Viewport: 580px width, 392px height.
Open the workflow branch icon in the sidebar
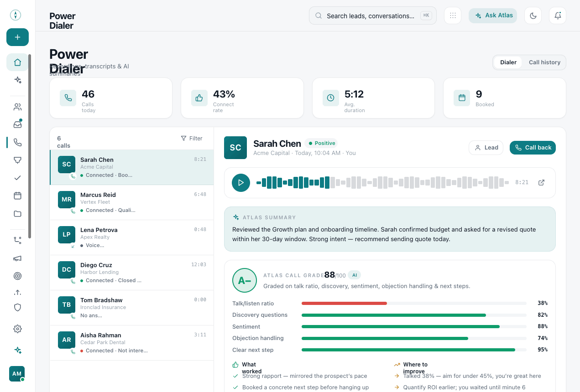[x=17, y=240]
